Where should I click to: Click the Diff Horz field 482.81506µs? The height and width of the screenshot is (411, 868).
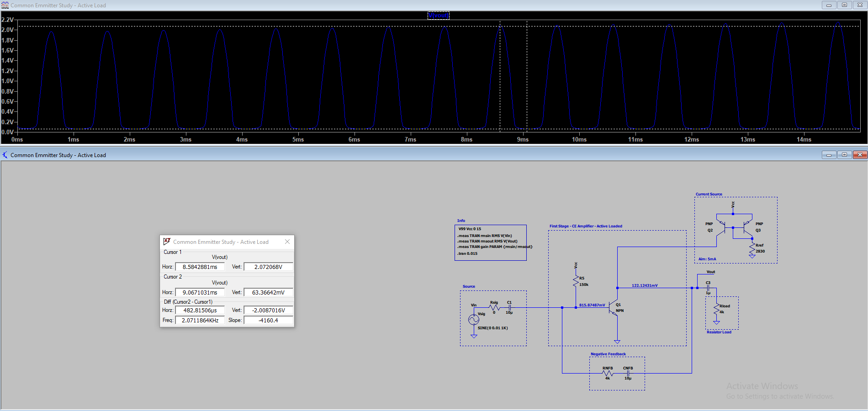200,310
